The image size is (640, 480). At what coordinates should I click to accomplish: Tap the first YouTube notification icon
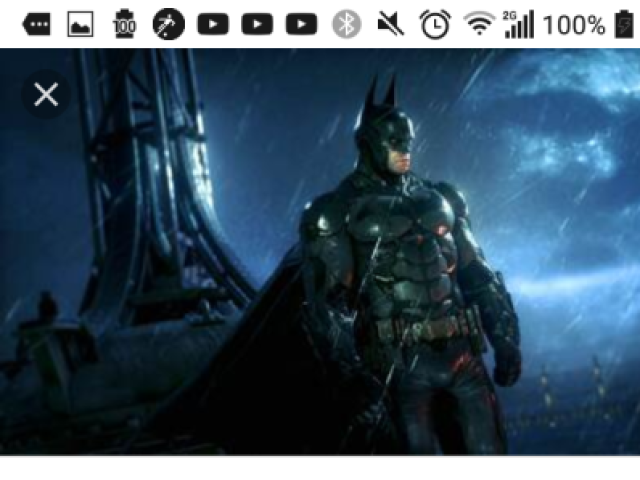[x=213, y=24]
